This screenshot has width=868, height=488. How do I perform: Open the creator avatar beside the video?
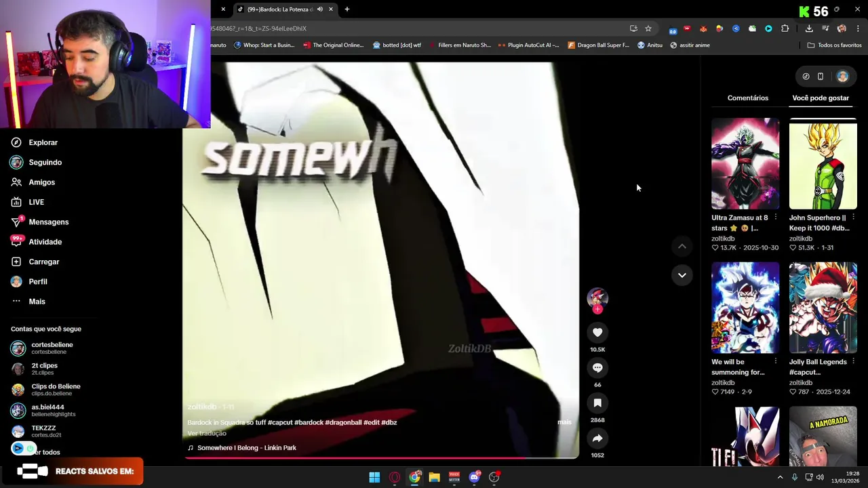coord(597,297)
